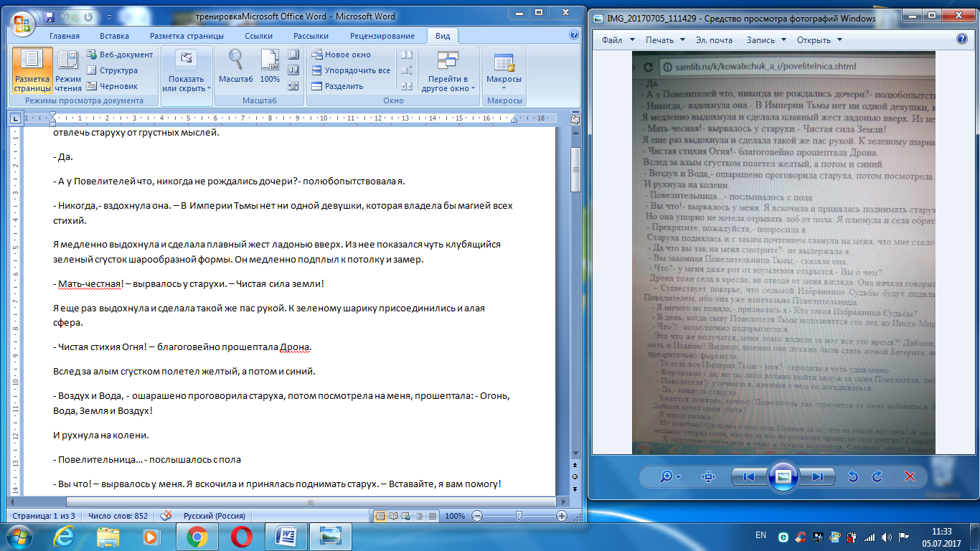The width and height of the screenshot is (980, 551).
Task: Save the Word document via quick access toolbar
Action: click(x=49, y=16)
